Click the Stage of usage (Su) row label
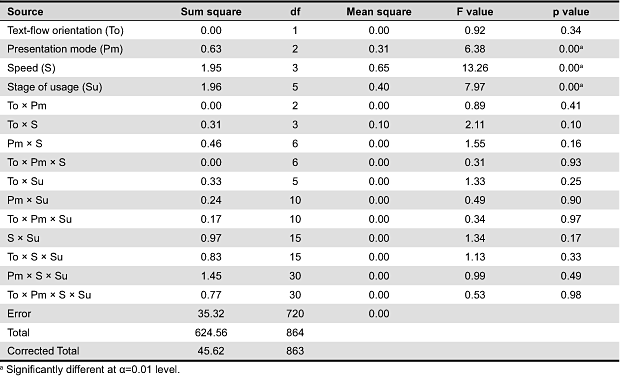 pos(55,87)
